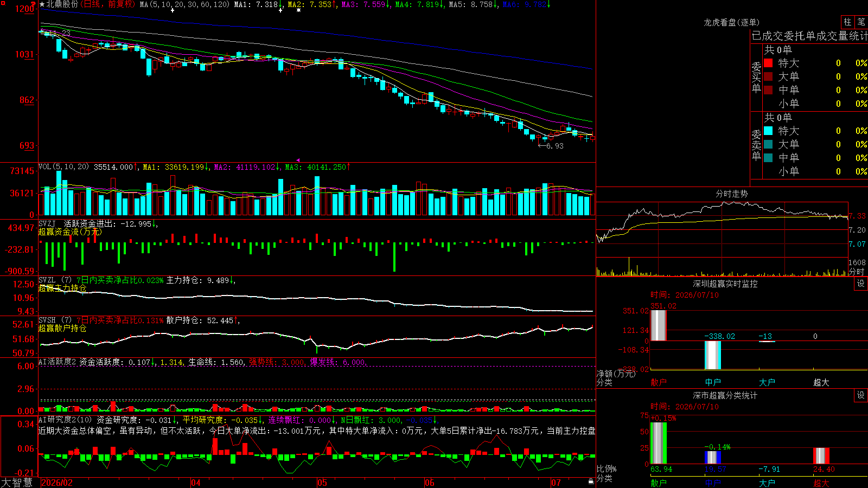Click the 深圳超赢实时监控 panel title
The image size is (868, 488).
click(x=725, y=284)
